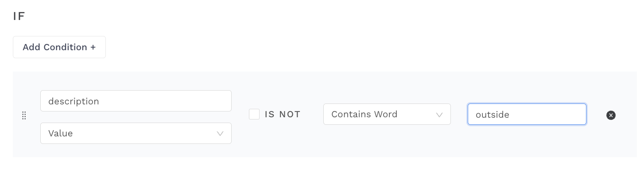Screen dimensions: 644x175
Task: Click the plus sign in Add Condition
Action: coord(93,47)
